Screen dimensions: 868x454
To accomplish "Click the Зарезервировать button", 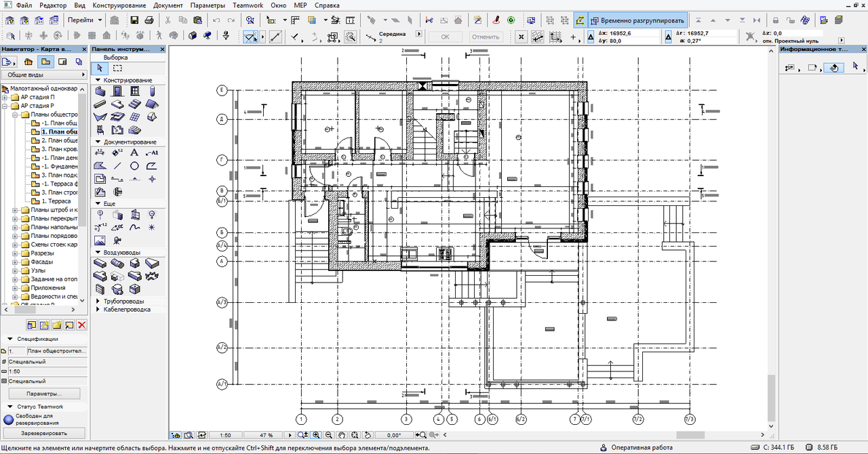I will click(x=44, y=432).
